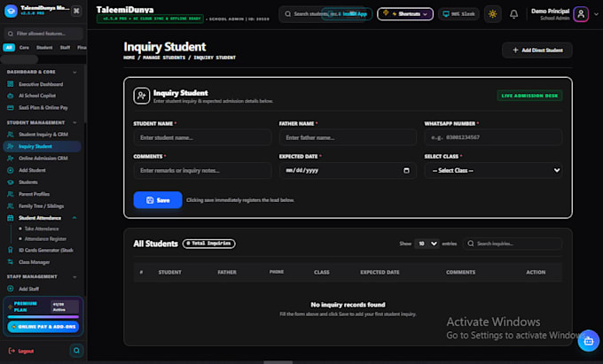This screenshot has height=364, width=603.
Task: Click the Live Admission Desk badge
Action: coord(529,96)
